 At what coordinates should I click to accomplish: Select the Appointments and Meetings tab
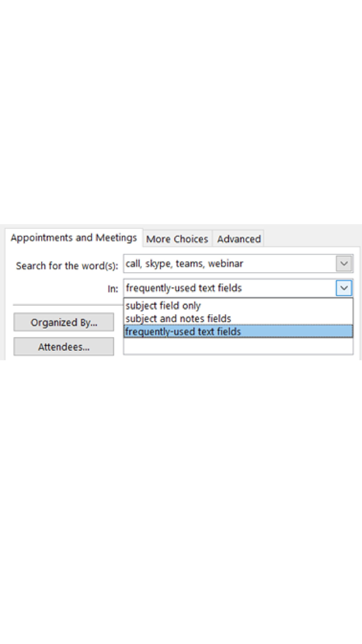click(x=74, y=238)
